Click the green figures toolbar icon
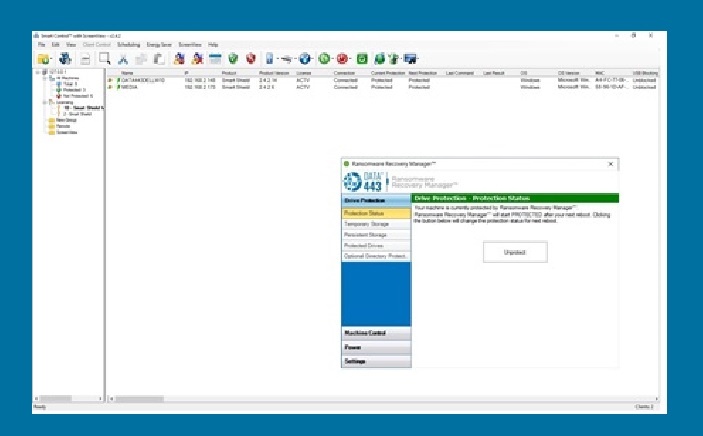703x436 pixels. click(394, 59)
